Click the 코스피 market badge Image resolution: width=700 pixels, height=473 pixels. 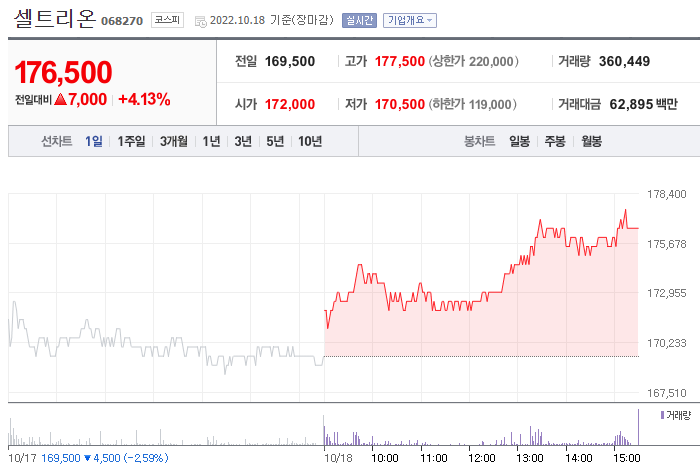167,20
